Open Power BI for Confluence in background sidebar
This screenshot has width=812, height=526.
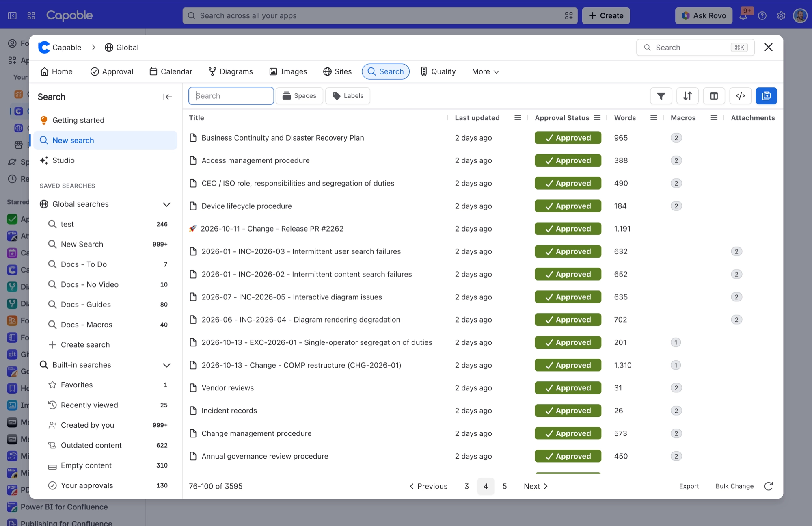coord(64,507)
